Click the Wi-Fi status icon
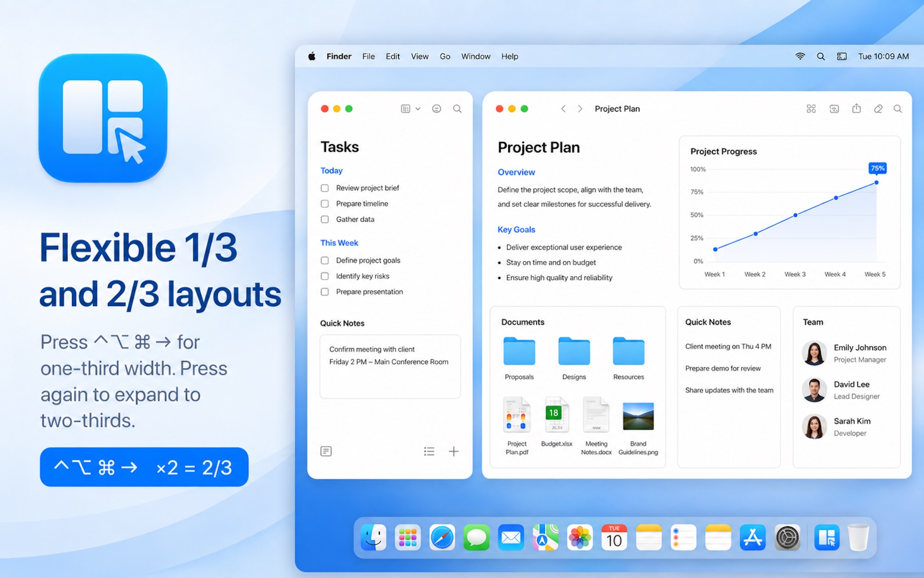 click(800, 57)
